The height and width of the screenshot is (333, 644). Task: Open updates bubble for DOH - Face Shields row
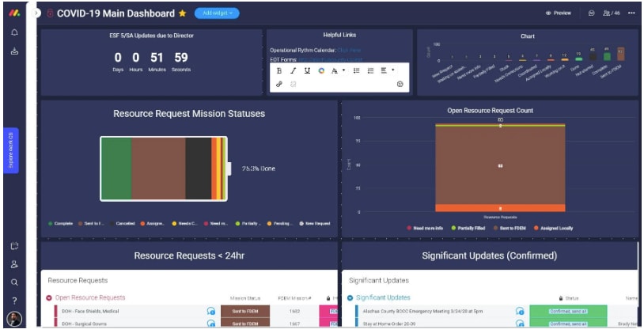(x=211, y=311)
